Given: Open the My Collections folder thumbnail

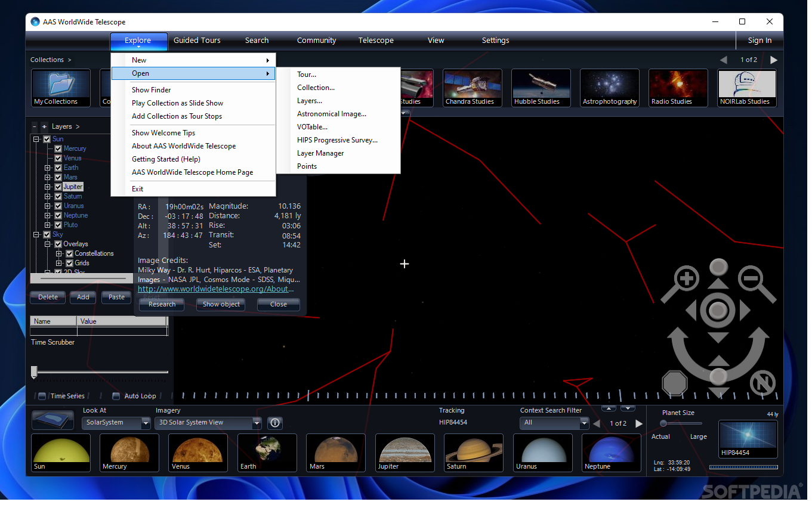Looking at the screenshot, I should [x=61, y=88].
